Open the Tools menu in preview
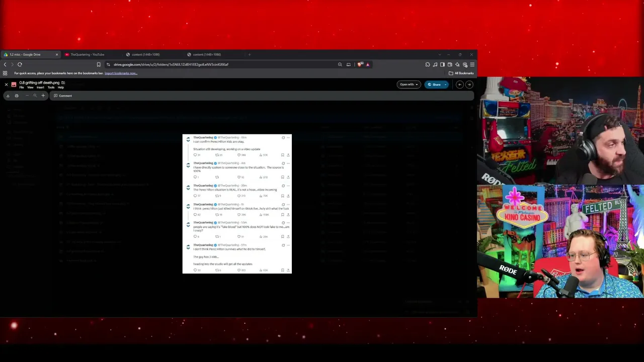The image size is (644, 362). point(51,87)
